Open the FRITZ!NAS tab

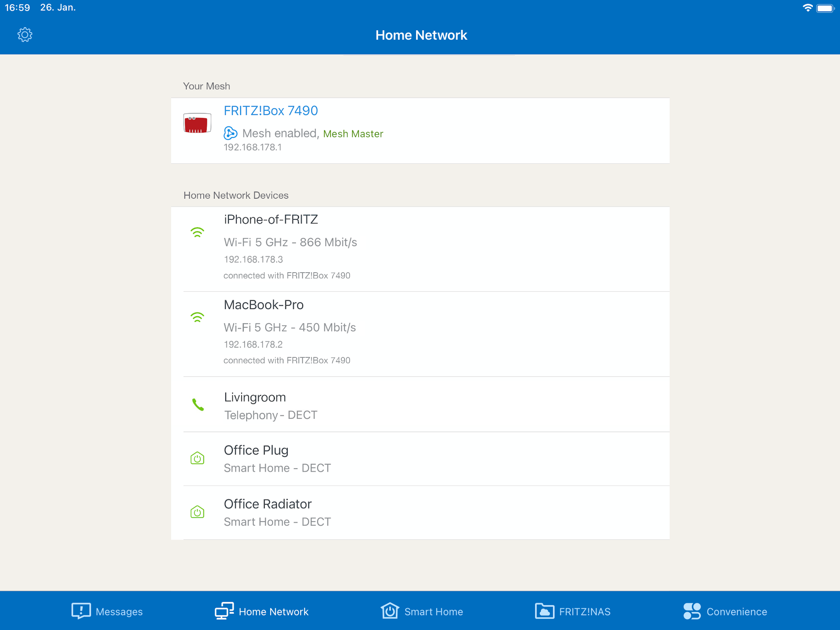[573, 611]
